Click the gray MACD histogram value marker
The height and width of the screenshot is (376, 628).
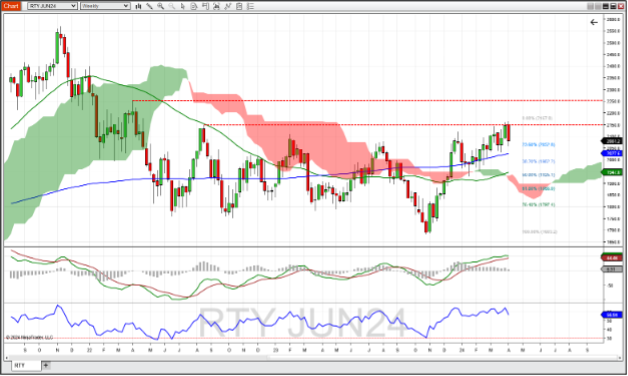[612, 269]
